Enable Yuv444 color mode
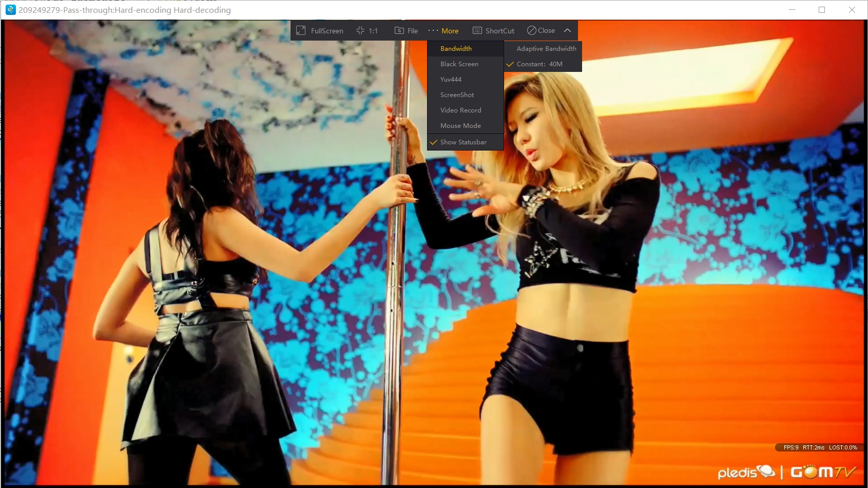The width and height of the screenshot is (868, 488). (x=451, y=80)
